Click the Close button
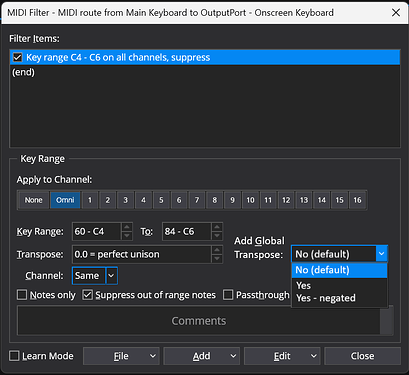Viewport: 409px width, 375px height. 362,356
